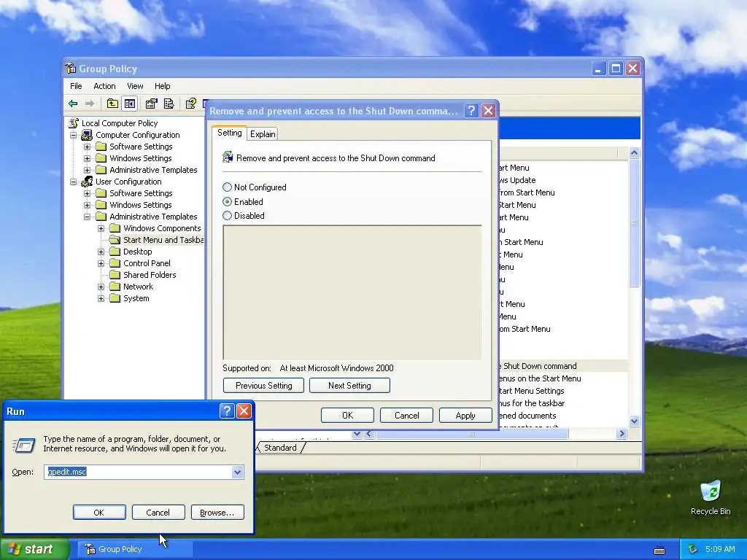
Task: Click the Run dialog program icon
Action: coord(23,445)
